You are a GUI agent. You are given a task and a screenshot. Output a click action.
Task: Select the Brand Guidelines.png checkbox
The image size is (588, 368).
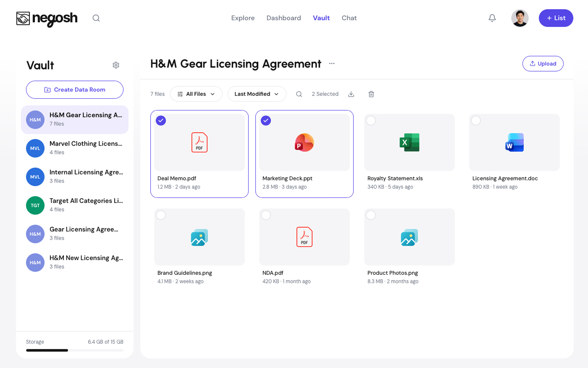161,215
